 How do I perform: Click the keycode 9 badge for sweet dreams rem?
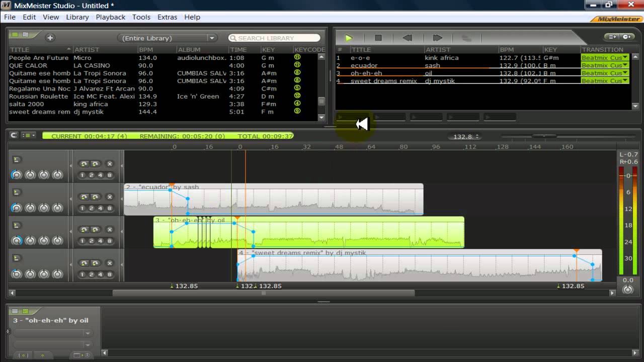click(297, 112)
